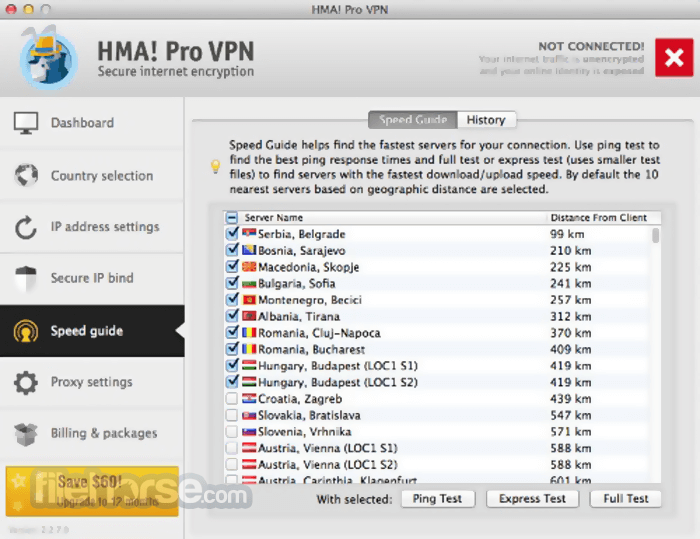Click the 99 km distance value

tap(567, 234)
